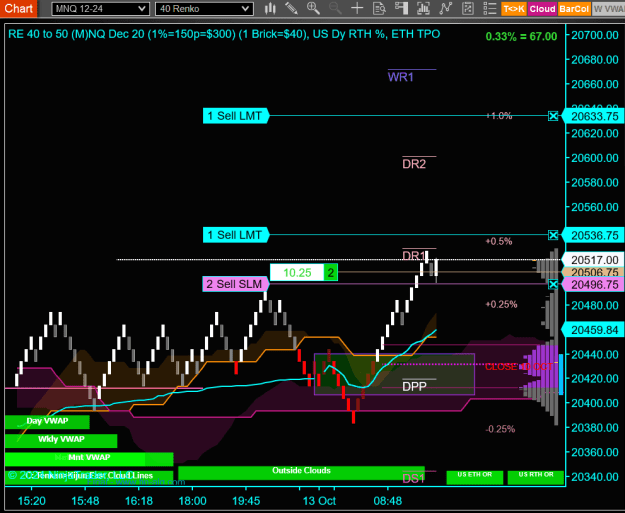Click the 20517.00 current price label
The width and height of the screenshot is (625, 513).
(594, 260)
